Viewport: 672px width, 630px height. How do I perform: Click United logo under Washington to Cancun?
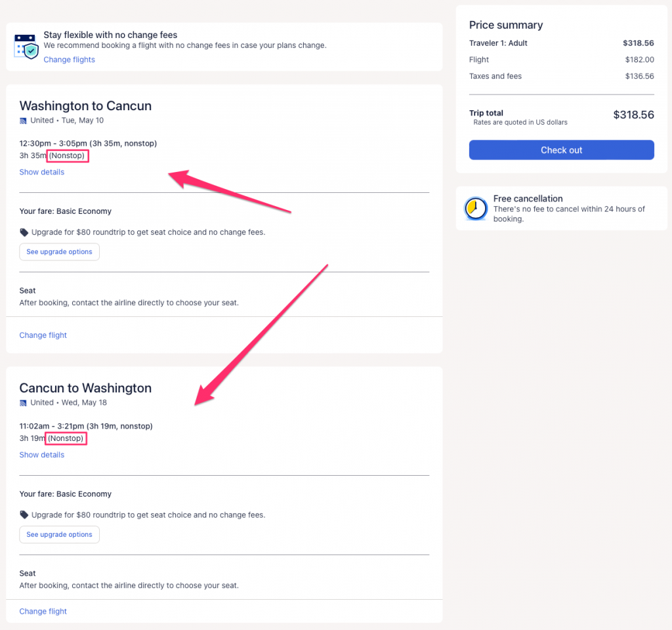24,121
